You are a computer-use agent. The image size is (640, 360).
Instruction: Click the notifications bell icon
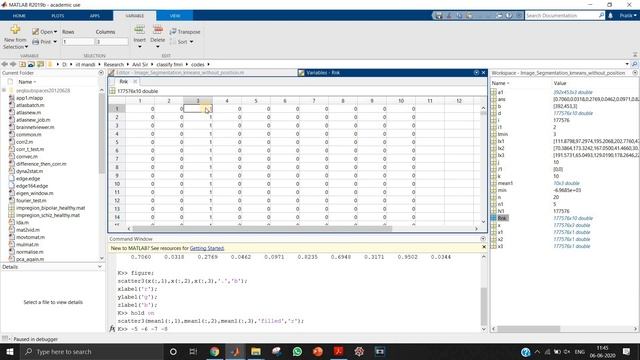coord(611,16)
